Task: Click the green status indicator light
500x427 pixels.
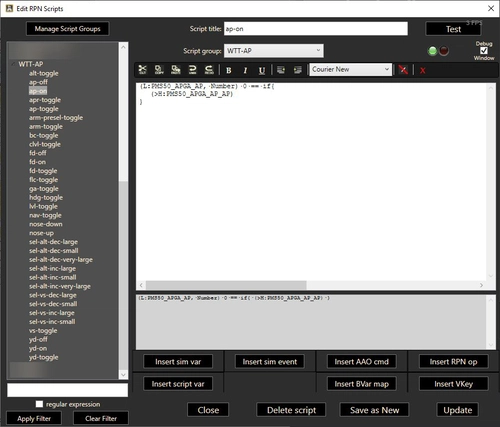Action: pos(432,51)
